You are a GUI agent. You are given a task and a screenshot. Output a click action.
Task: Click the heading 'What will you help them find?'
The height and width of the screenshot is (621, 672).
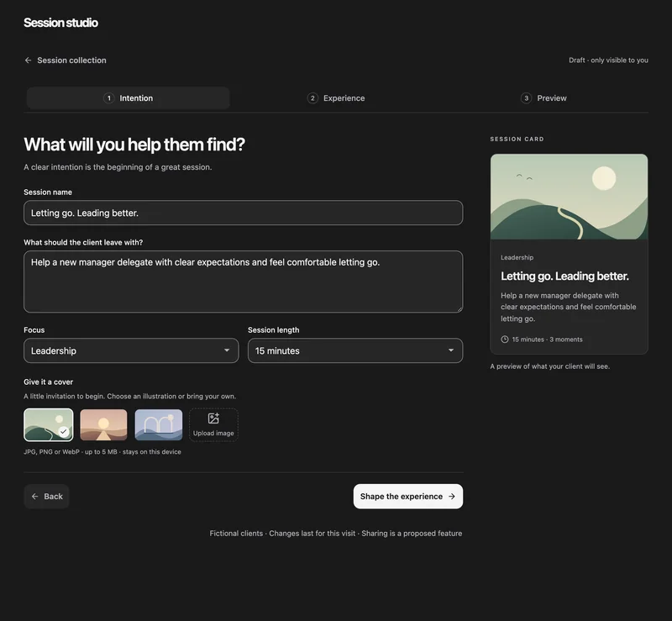134,145
